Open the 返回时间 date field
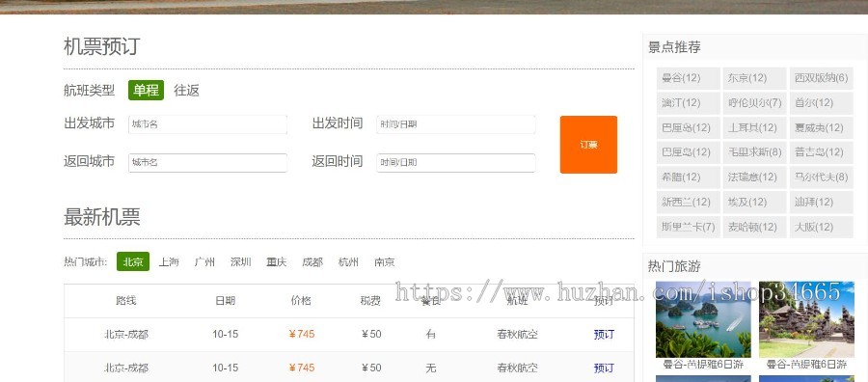The height and width of the screenshot is (382, 868). (455, 163)
